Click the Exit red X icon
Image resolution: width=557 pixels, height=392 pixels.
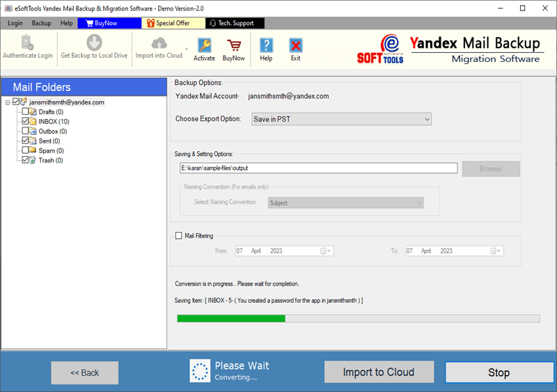295,45
